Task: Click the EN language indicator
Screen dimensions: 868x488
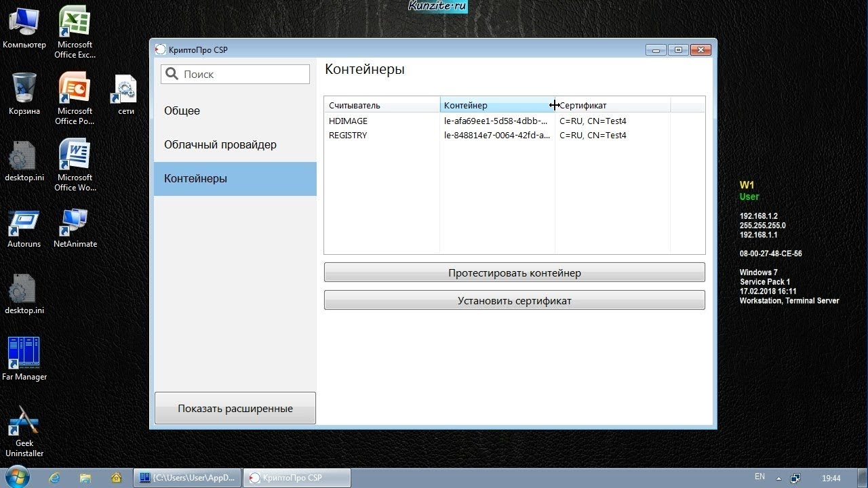Action: point(760,477)
